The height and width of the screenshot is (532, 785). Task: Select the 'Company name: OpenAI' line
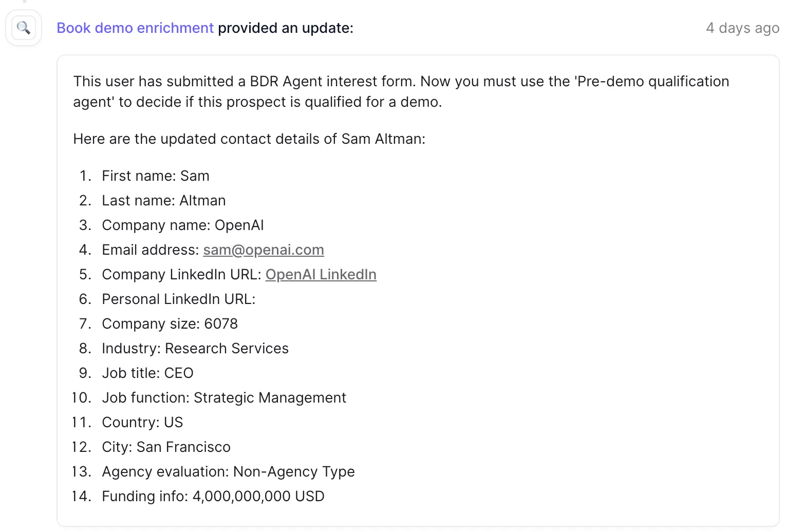[x=182, y=225]
